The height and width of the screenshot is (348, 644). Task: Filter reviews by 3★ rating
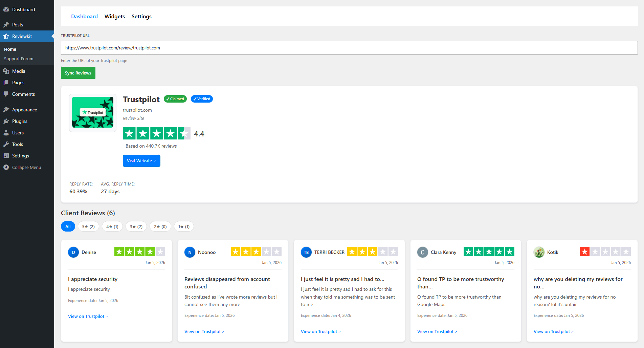(x=136, y=226)
